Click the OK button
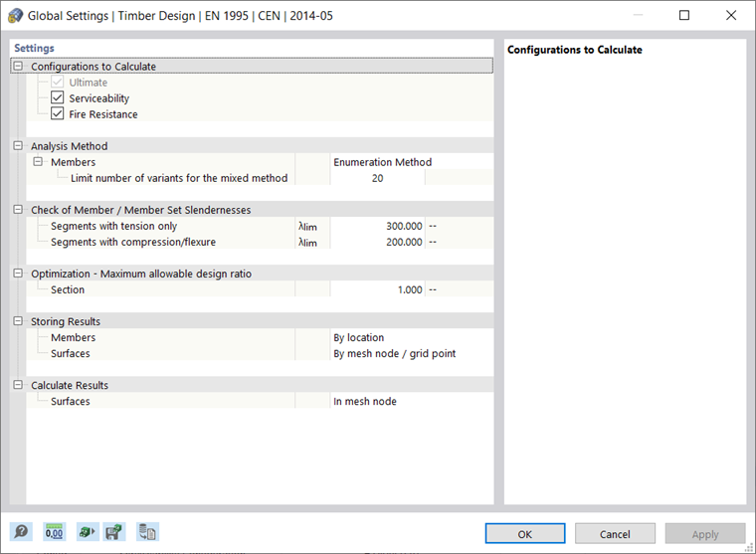756x554 pixels. (x=525, y=534)
